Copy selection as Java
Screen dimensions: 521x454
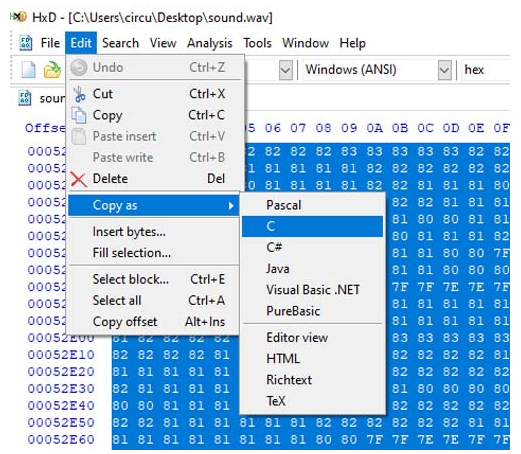click(313, 269)
